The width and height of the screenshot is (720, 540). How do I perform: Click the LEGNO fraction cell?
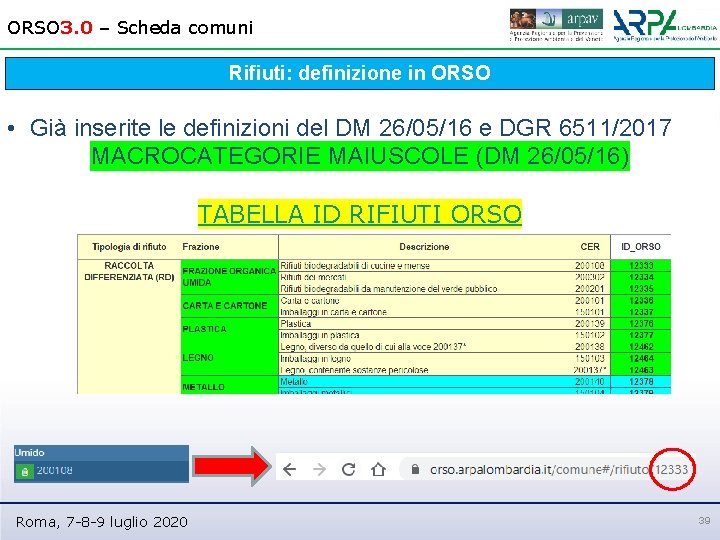coord(229,358)
